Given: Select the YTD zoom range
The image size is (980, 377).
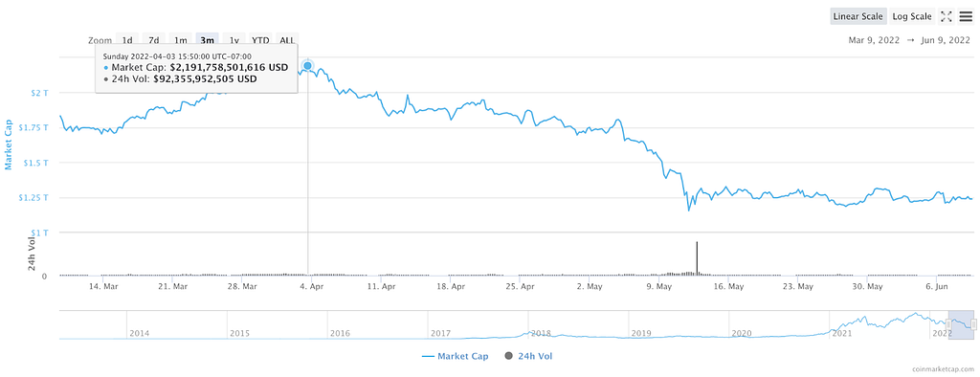Looking at the screenshot, I should tap(260, 40).
